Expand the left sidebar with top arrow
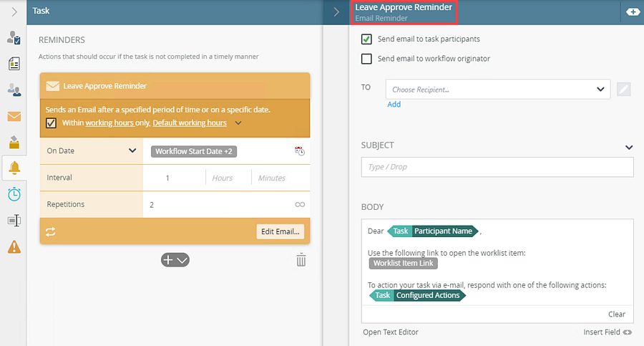The image size is (644, 346). coord(14,11)
